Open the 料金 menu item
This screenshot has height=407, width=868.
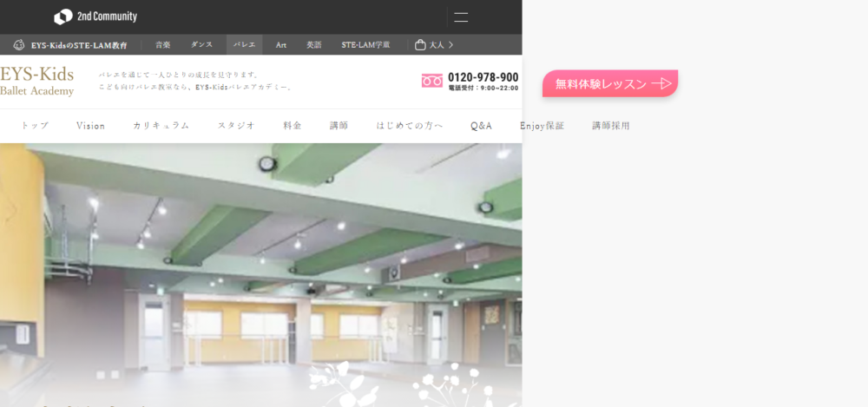tap(293, 126)
